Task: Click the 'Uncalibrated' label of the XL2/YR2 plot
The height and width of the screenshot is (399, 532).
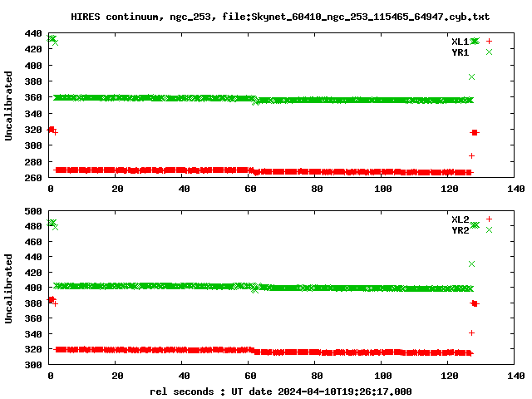Action: [8, 288]
